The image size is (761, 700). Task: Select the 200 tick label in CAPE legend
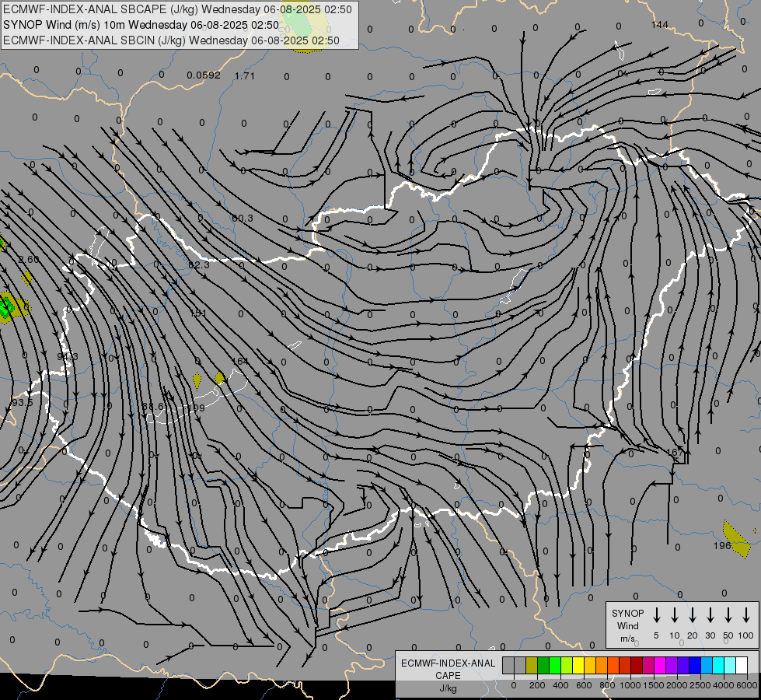(537, 685)
